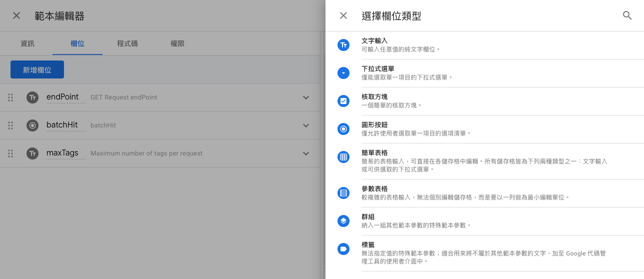Click the 可輸入任意值的純文字欄位 description

401,49
